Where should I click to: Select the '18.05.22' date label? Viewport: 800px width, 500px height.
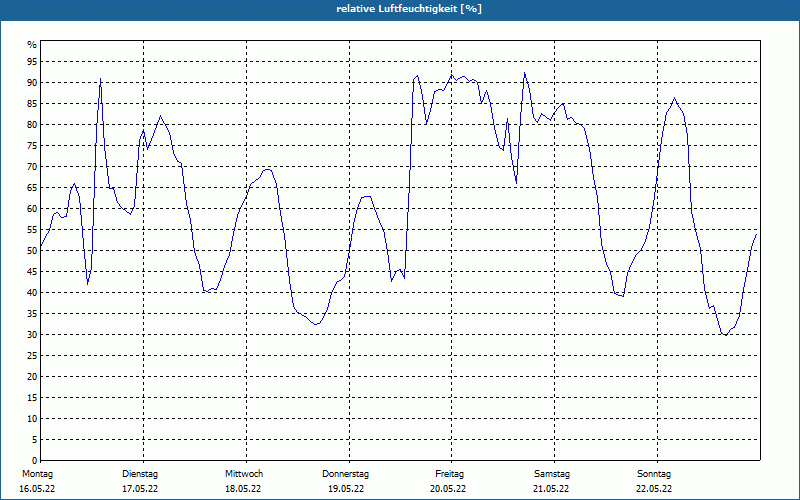[x=243, y=489]
